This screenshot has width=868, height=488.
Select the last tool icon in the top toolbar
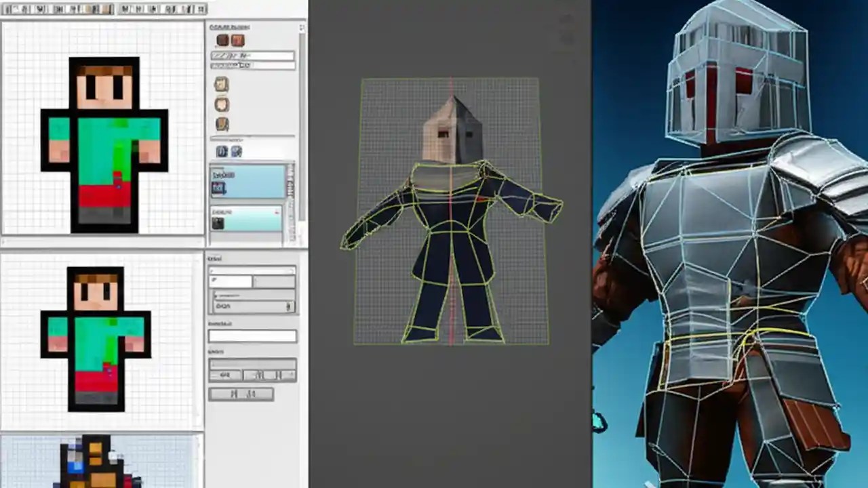[201, 9]
